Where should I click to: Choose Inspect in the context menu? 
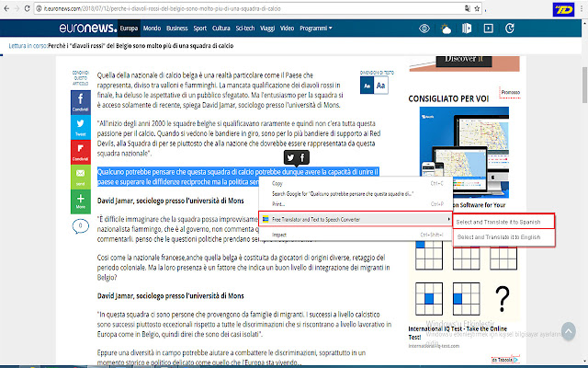coord(356,235)
